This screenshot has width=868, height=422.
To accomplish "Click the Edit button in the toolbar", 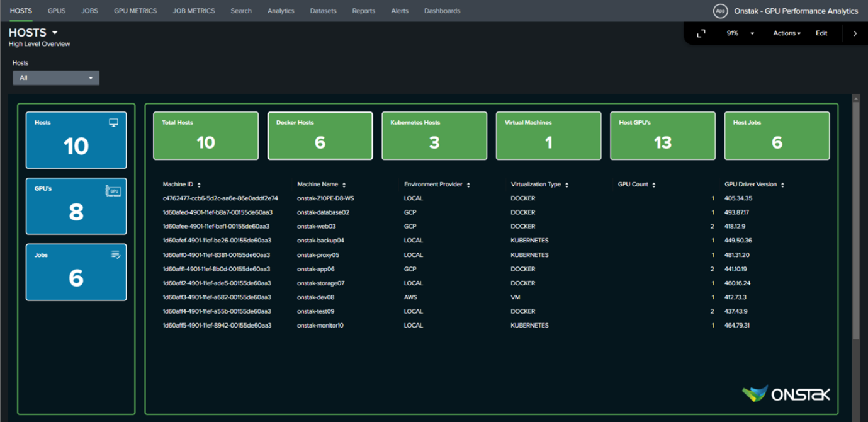I will click(x=821, y=33).
